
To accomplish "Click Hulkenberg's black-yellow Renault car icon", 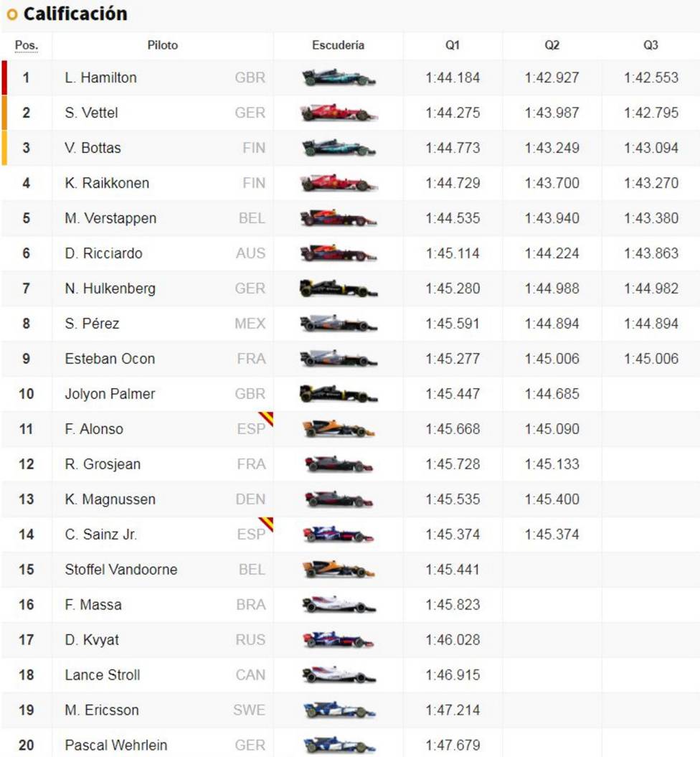I will pos(339,288).
